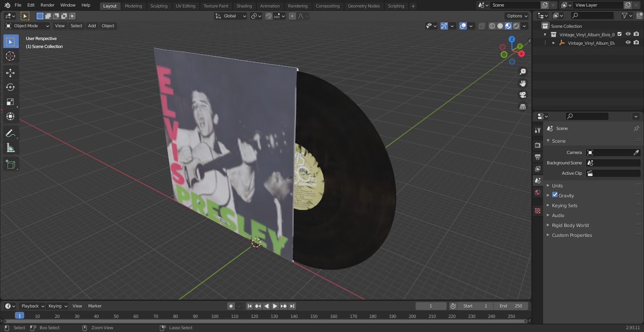Open the Render menu
Screen dimensions: 644x332
tap(47, 5)
